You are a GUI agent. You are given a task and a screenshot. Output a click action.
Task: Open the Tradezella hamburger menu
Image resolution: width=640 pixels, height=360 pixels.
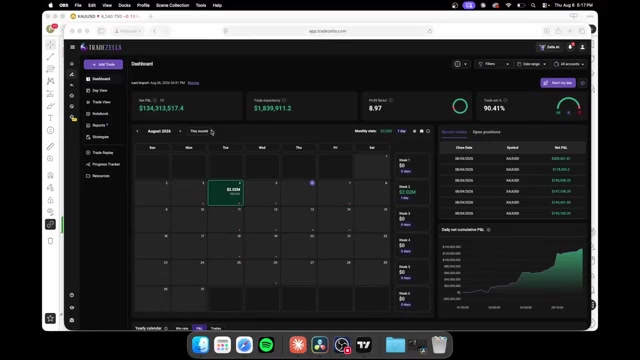(x=73, y=47)
